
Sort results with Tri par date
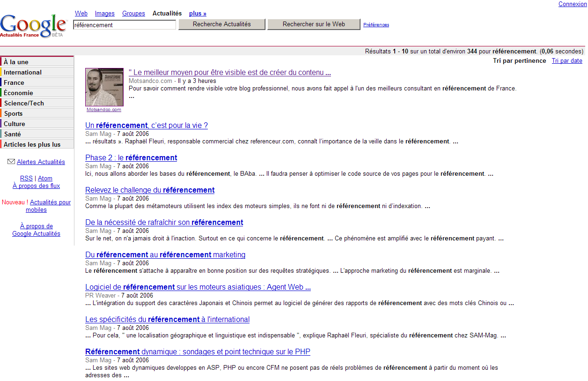(x=567, y=61)
